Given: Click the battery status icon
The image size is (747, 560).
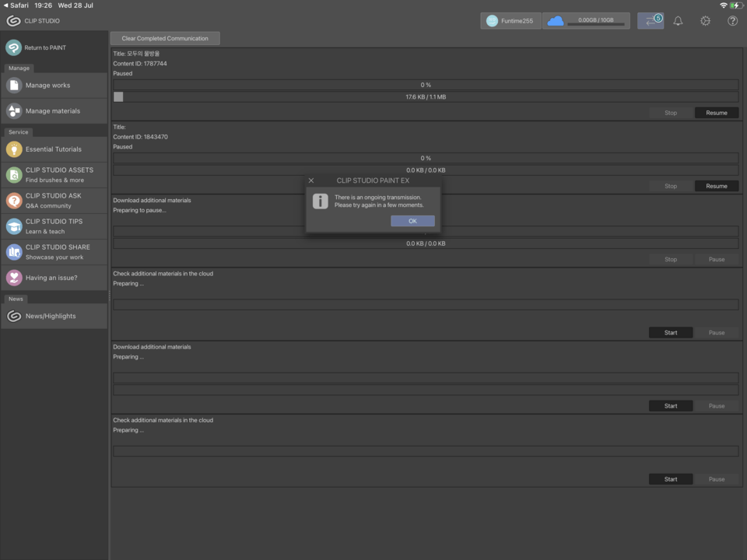Looking at the screenshot, I should [x=737, y=5].
